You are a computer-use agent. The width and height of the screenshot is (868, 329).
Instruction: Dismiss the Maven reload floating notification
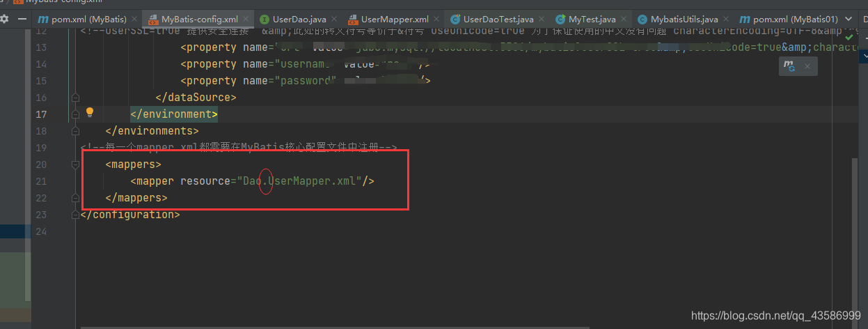click(807, 66)
